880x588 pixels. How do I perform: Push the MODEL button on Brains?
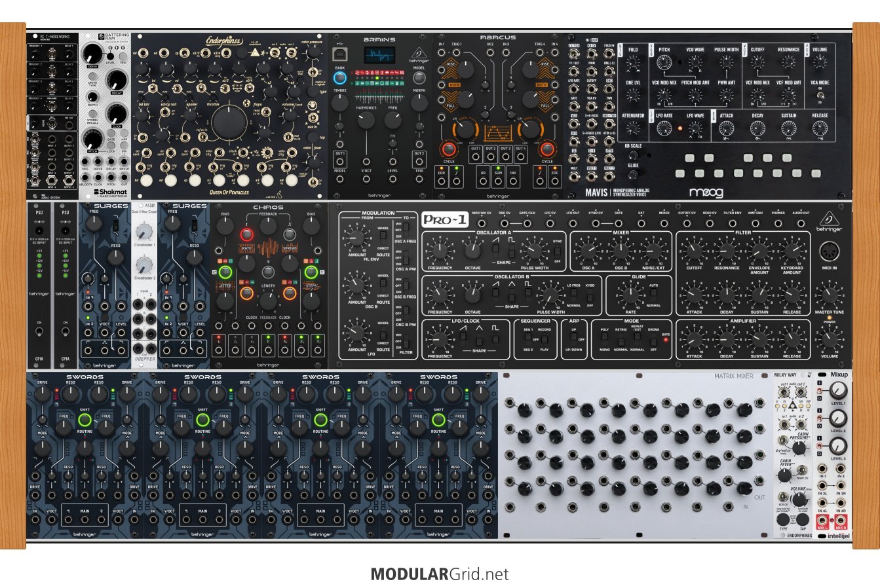pos(419,79)
